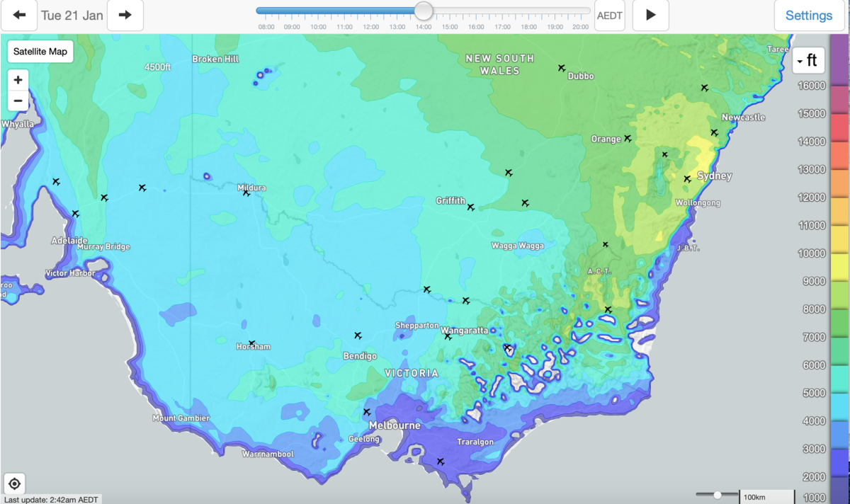Select airplane marker next to Sydney
This screenshot has height=504, width=850.
click(x=687, y=179)
